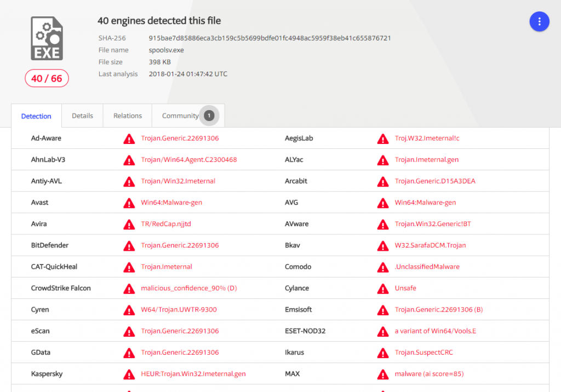Open the HEUR:Trojan.Win32.Imeternal.gen Kaspersky detection link
The height and width of the screenshot is (392, 561).
[x=193, y=374]
